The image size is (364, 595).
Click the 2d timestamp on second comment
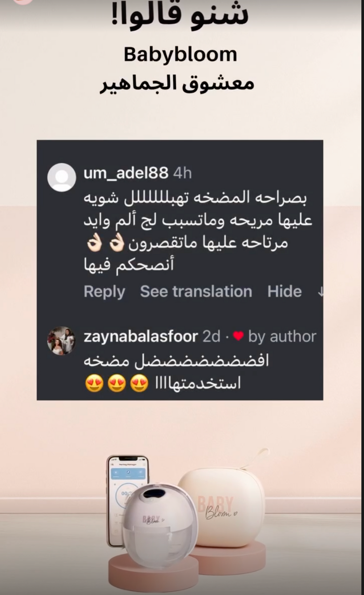click(x=212, y=337)
